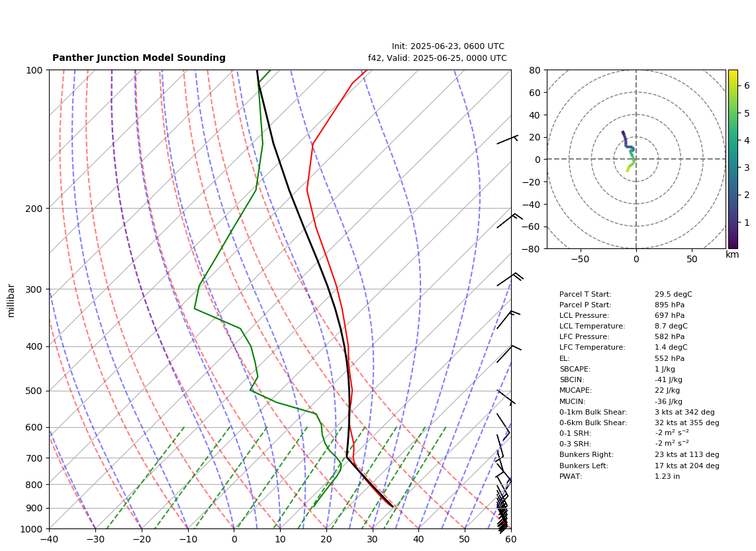Click the wind barb near 200 millibar
756x551 pixels.
point(510,221)
